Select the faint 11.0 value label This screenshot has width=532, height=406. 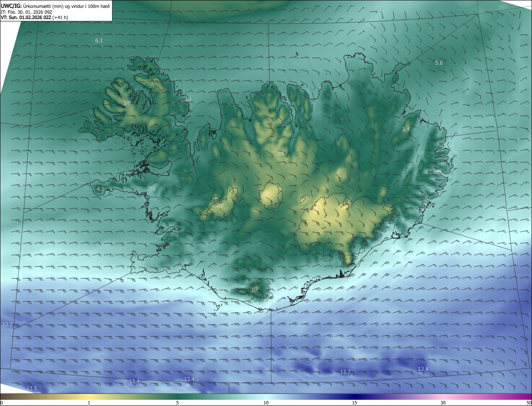point(359,356)
